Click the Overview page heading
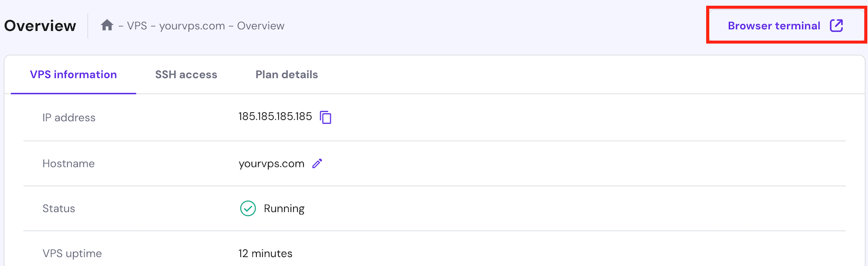This screenshot has width=868, height=266. tap(40, 26)
